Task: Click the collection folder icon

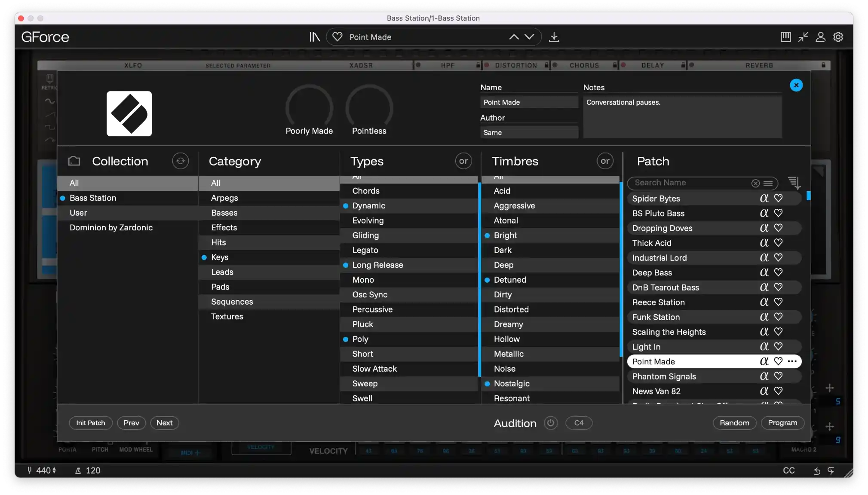Action: coord(74,161)
